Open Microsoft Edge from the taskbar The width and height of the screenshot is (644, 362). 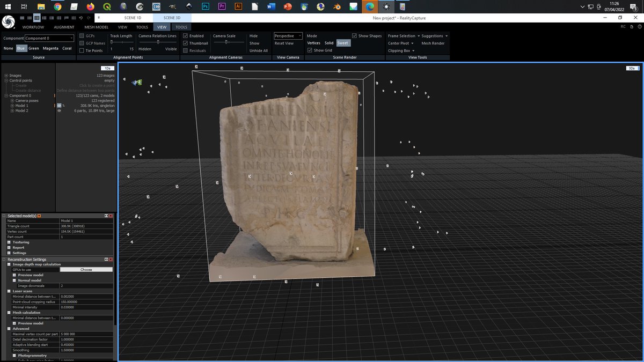[369, 6]
